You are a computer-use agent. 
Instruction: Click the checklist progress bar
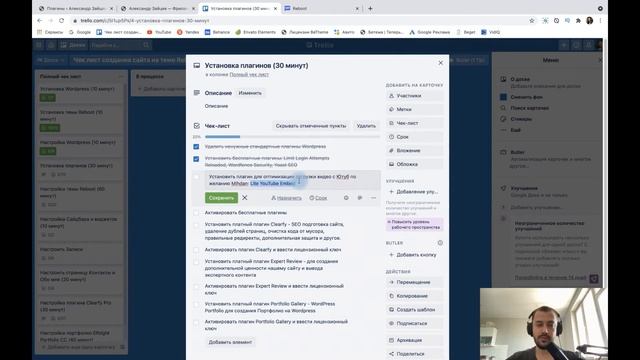click(292, 137)
